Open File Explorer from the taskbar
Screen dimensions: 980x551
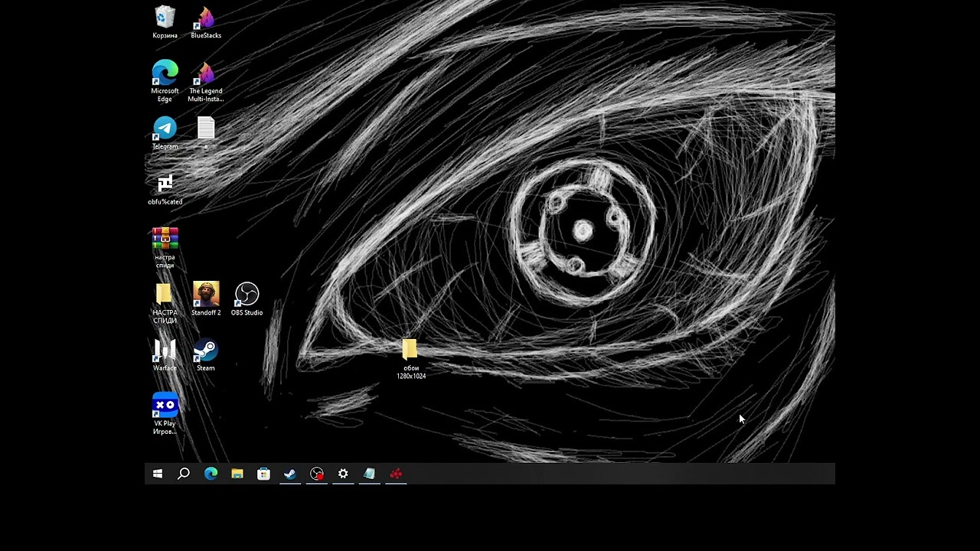pos(237,474)
